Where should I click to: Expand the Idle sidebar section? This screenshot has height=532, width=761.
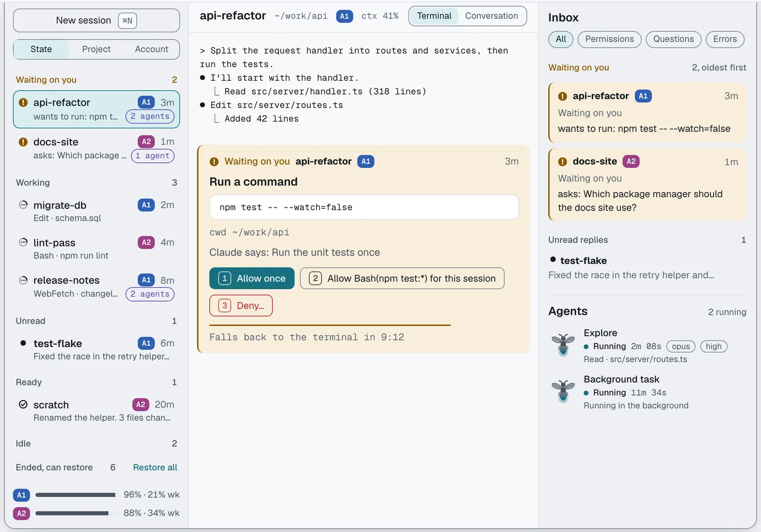click(96, 444)
